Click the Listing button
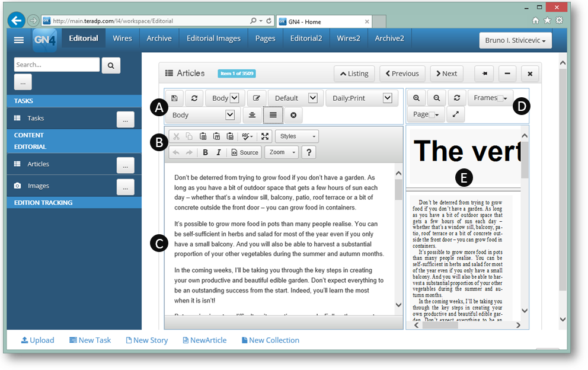 click(x=354, y=74)
